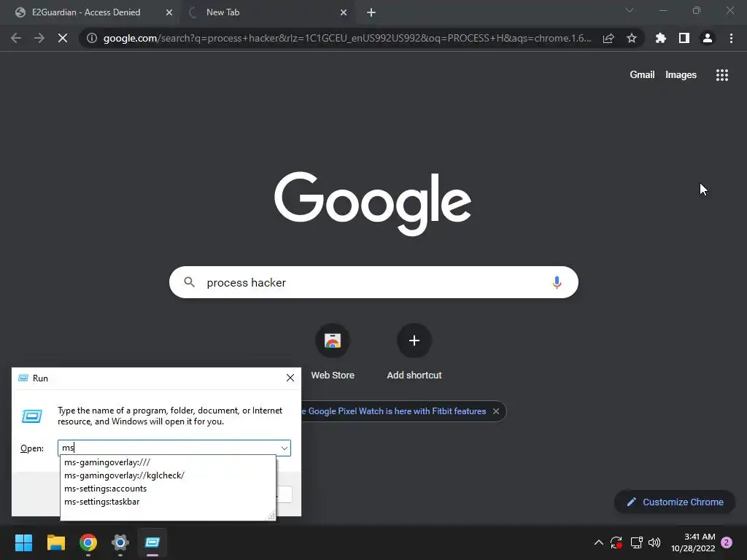Close the New Tab tab
Viewport: 747px width, 560px height.
coord(344,12)
